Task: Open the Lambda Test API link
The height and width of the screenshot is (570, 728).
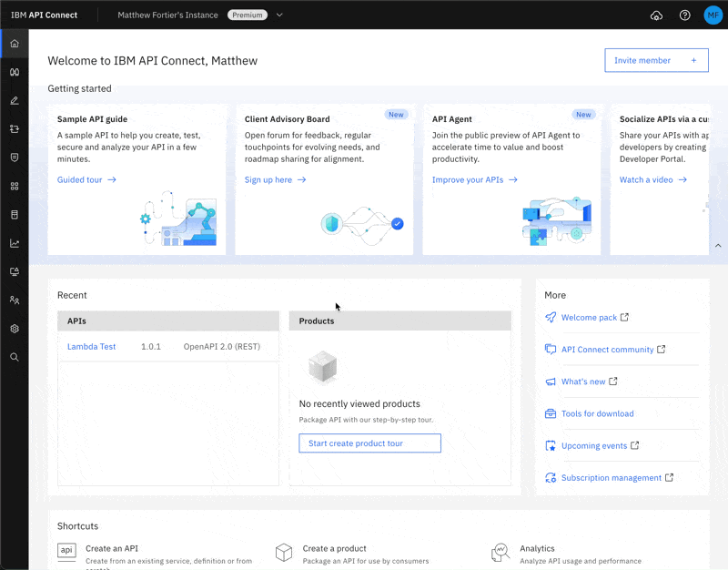Action: 91,347
